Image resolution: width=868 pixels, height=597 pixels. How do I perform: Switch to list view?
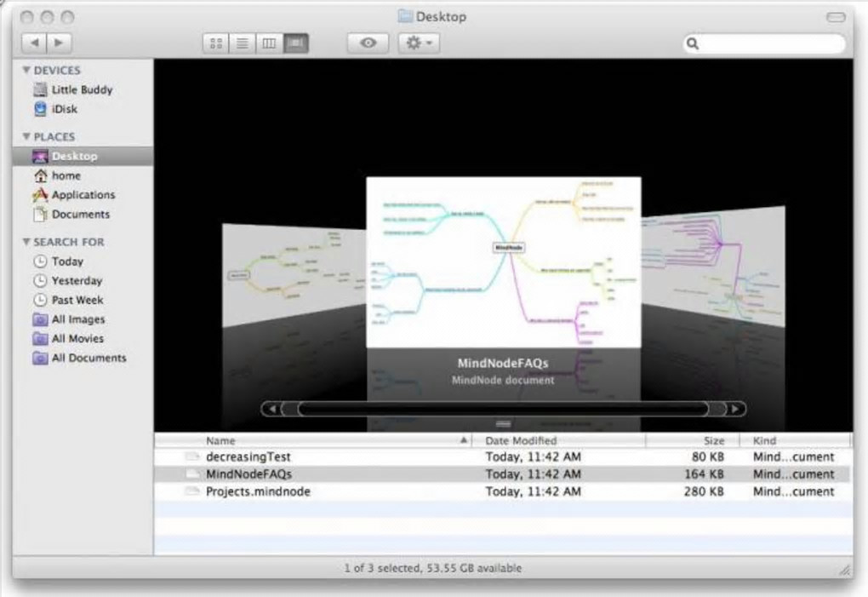pyautogui.click(x=243, y=43)
